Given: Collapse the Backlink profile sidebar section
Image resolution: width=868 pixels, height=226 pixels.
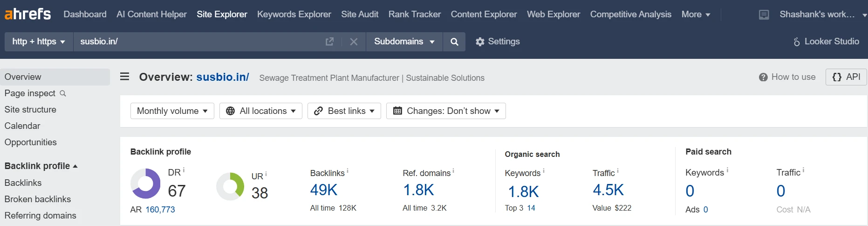Looking at the screenshot, I should click(x=41, y=166).
